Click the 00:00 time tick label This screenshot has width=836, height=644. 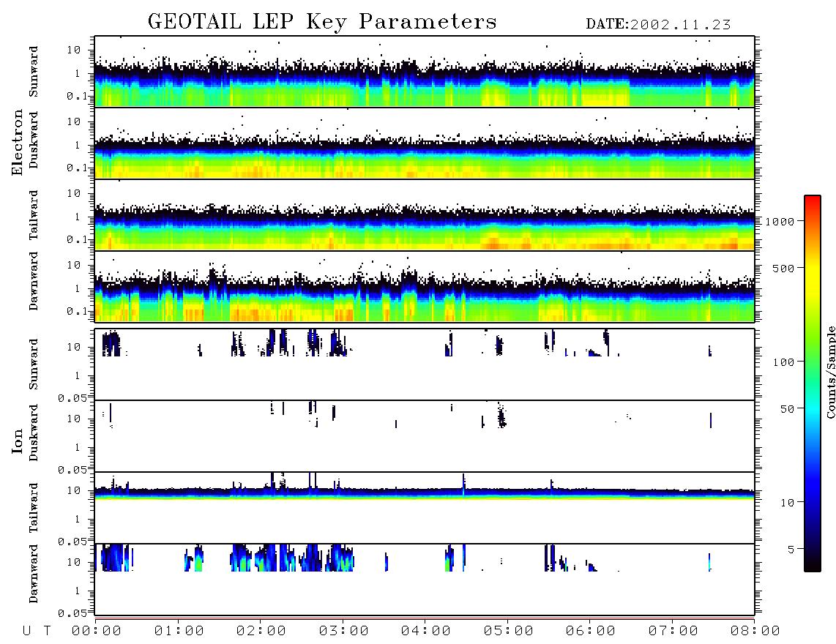coord(97,632)
